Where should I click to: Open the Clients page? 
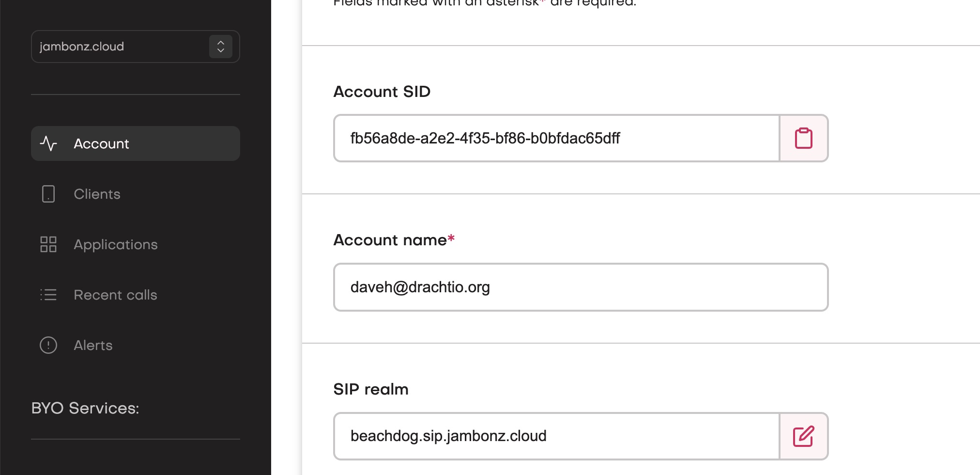tap(97, 194)
